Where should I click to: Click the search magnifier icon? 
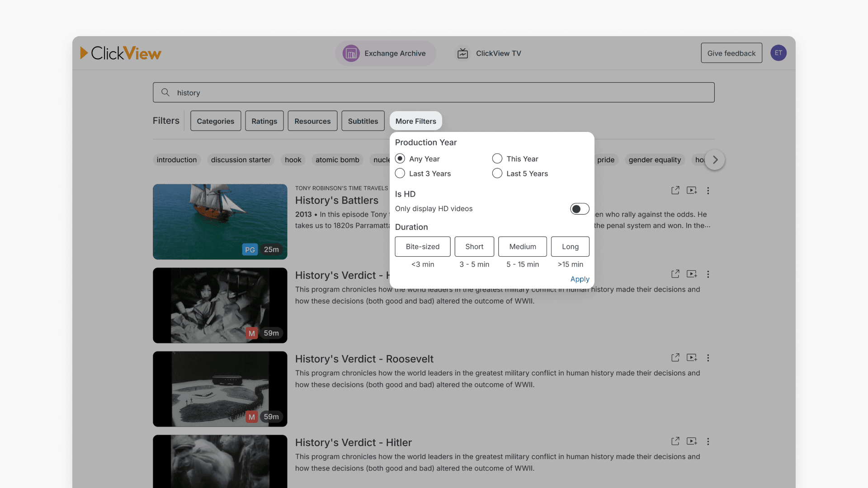pos(165,92)
